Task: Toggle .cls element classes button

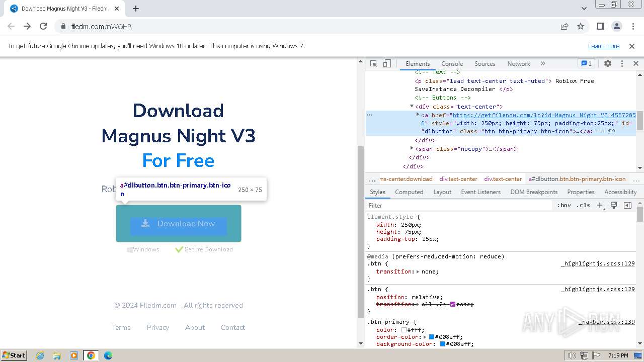Action: point(583,205)
